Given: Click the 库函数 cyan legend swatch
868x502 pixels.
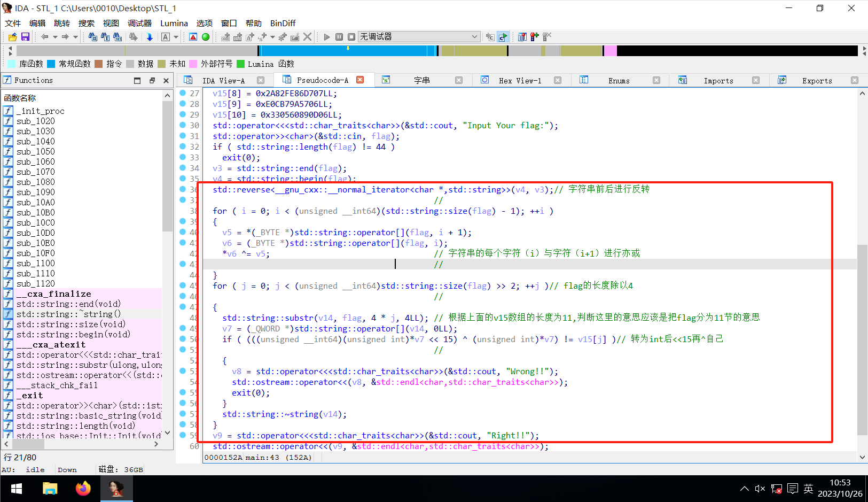Looking at the screenshot, I should (11, 64).
